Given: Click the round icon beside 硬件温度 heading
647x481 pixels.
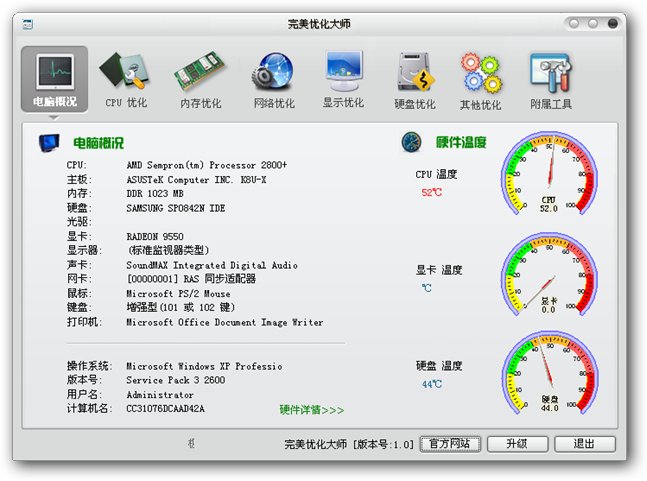Looking at the screenshot, I should click(x=411, y=143).
